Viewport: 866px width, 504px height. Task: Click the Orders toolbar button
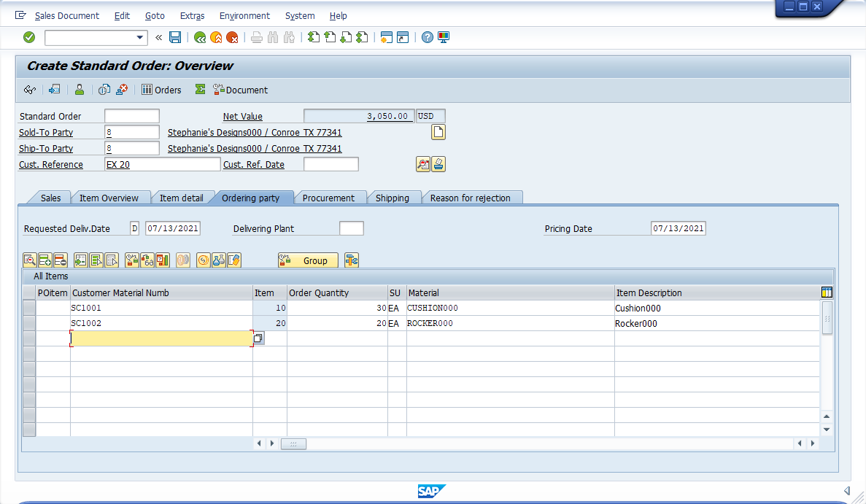pos(161,90)
